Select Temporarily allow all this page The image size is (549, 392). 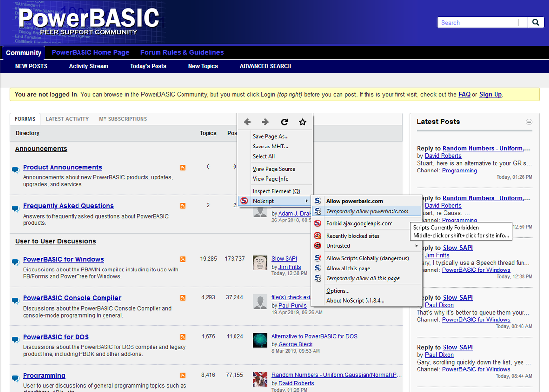pyautogui.click(x=363, y=278)
